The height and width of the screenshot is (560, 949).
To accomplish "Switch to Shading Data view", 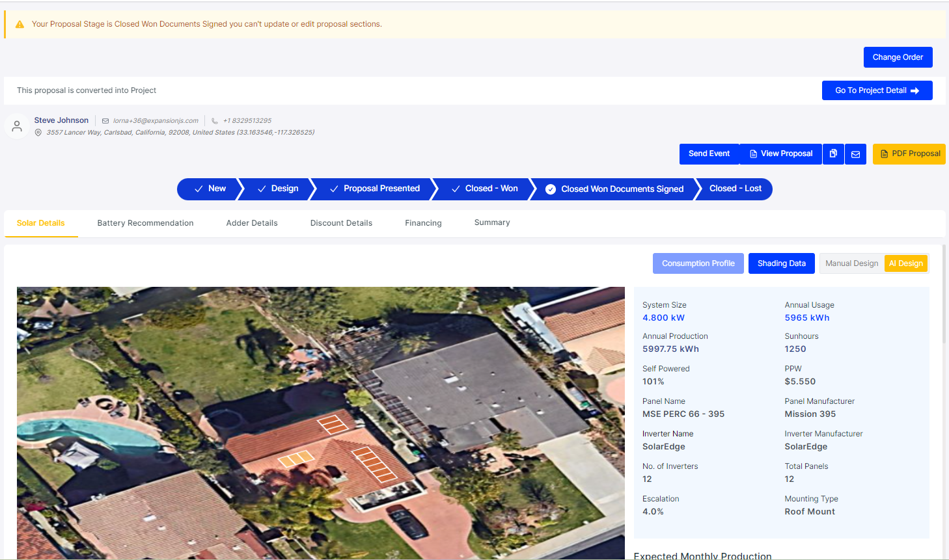I will point(781,263).
